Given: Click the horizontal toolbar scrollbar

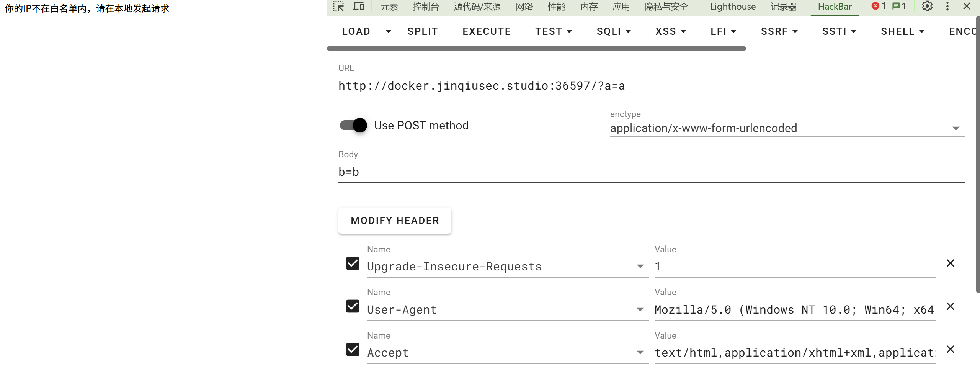Looking at the screenshot, I should pos(536,49).
